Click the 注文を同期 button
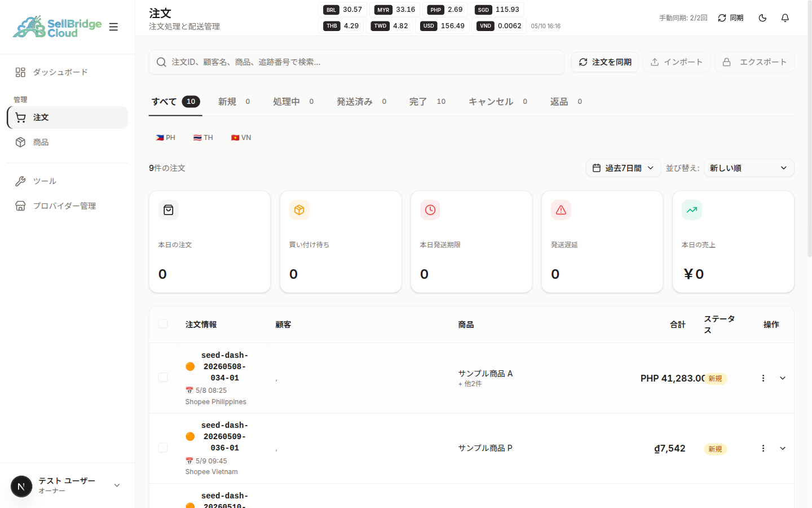Screen dimensions: 812x508 coord(605,62)
